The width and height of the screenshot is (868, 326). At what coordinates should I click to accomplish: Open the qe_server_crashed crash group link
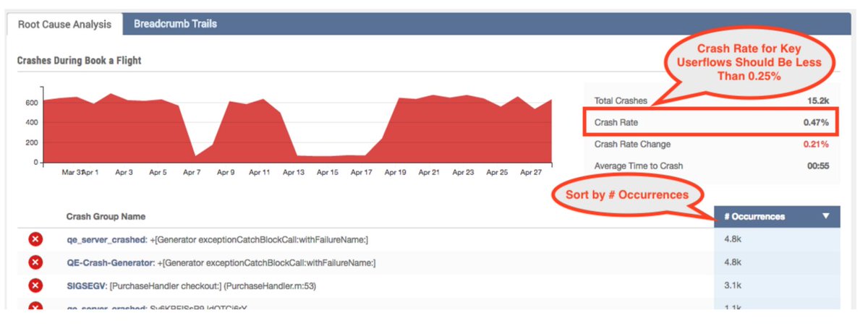(106, 239)
